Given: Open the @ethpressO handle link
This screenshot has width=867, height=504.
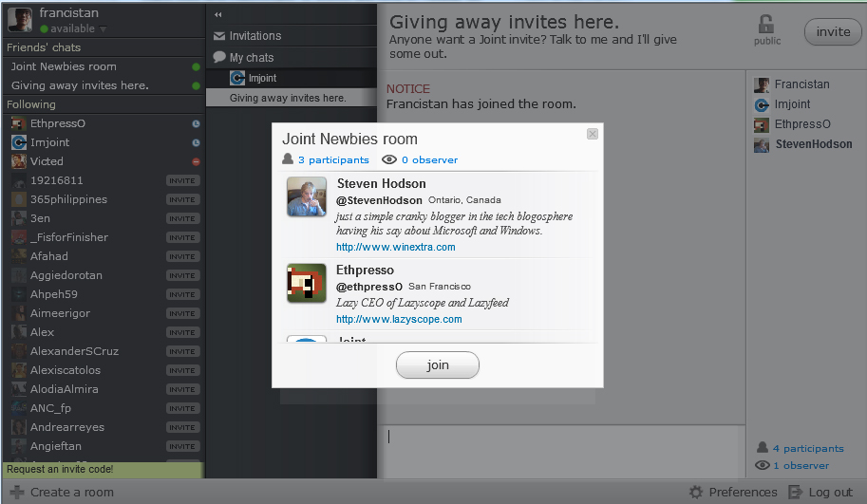Looking at the screenshot, I should (x=369, y=287).
